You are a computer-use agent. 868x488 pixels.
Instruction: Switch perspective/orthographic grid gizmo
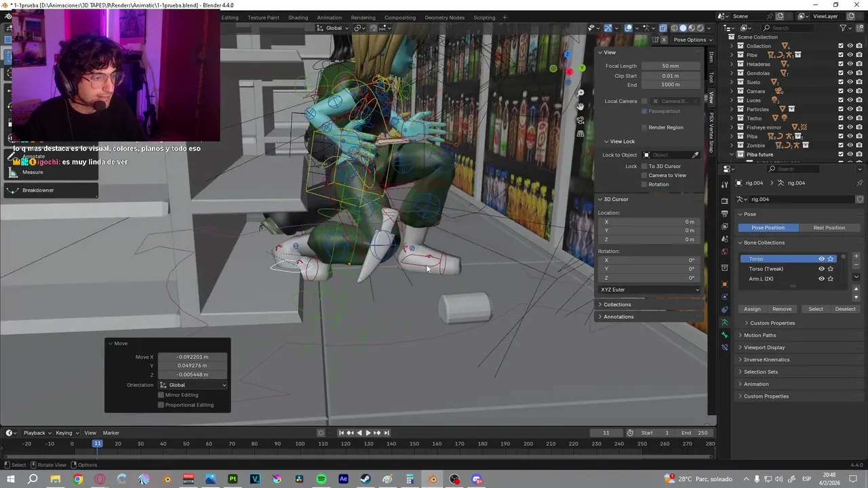tap(580, 134)
